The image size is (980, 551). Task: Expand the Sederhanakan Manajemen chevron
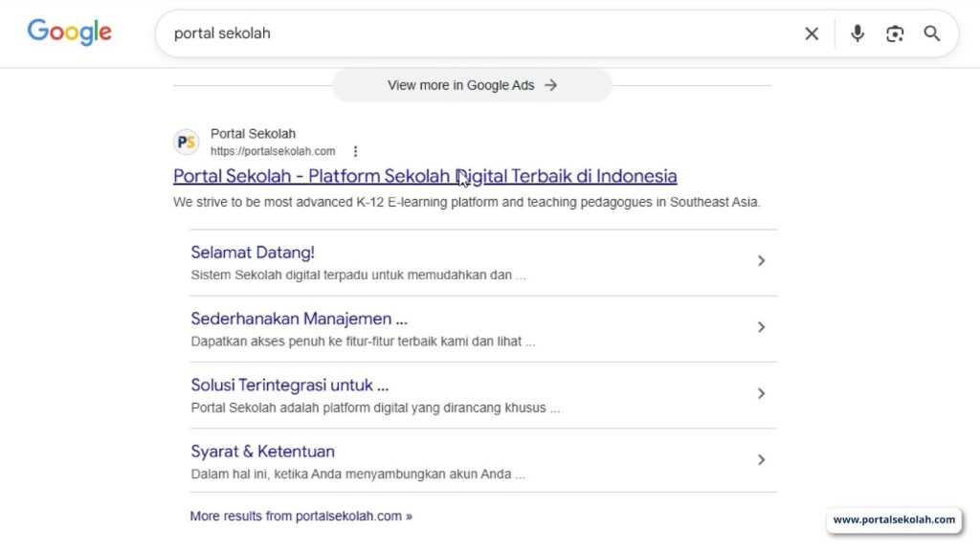[x=761, y=327]
